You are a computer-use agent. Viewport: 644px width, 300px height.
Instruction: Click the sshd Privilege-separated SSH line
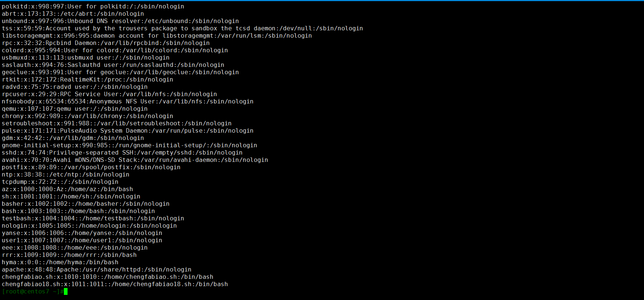[122, 153]
